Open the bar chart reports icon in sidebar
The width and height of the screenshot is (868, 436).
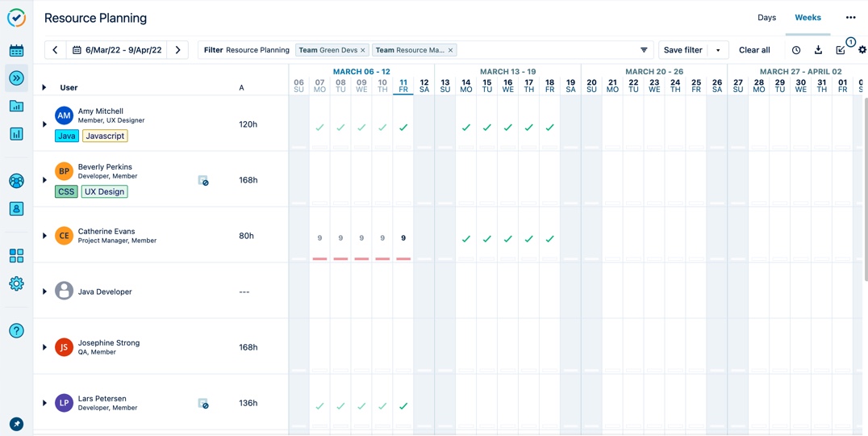point(16,134)
